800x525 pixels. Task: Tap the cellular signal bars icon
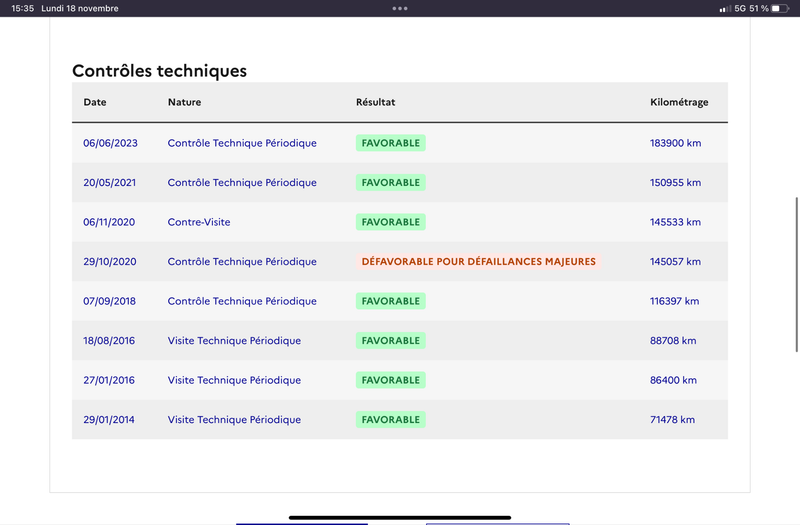coord(725,9)
